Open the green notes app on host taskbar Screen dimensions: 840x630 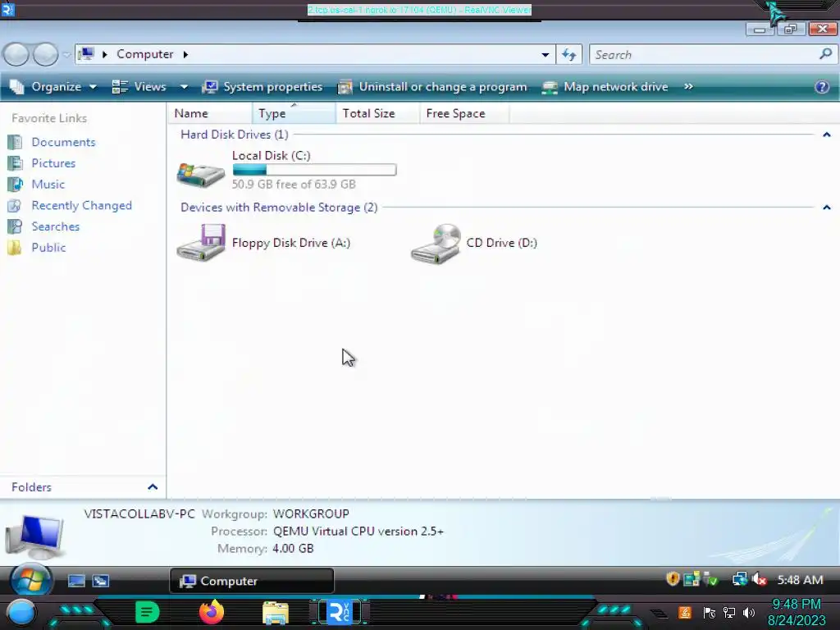(x=147, y=612)
